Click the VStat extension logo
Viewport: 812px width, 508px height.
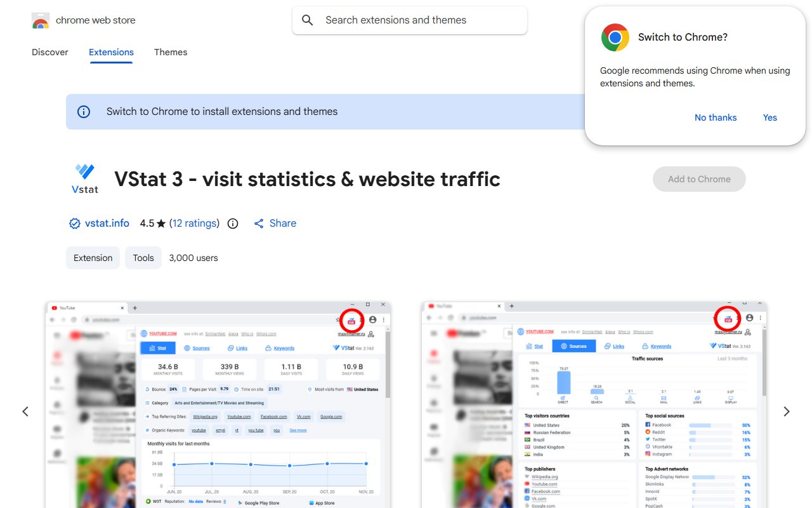coord(84,178)
